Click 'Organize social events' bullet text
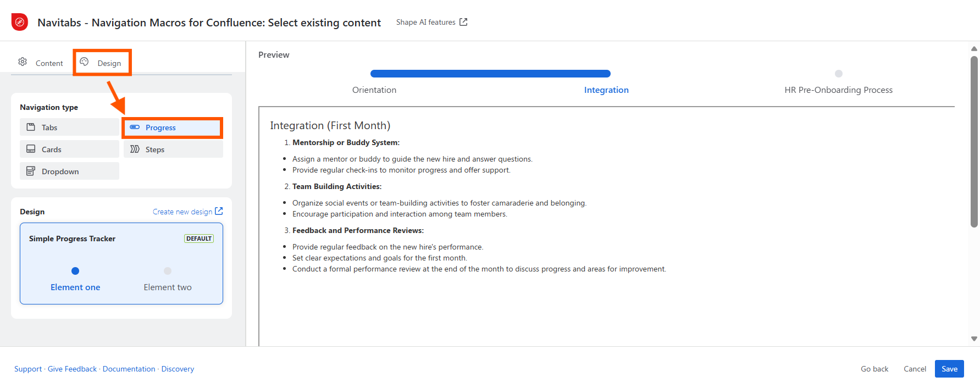Screen dimensions: 980x388 coord(439,203)
